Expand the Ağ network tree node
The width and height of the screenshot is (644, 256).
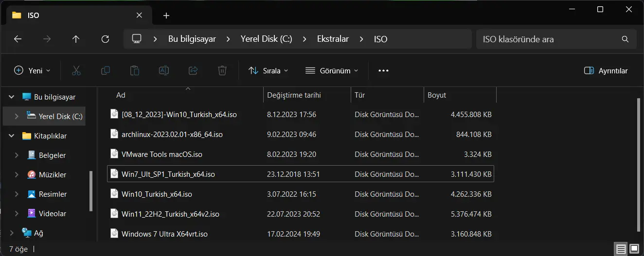click(12, 233)
